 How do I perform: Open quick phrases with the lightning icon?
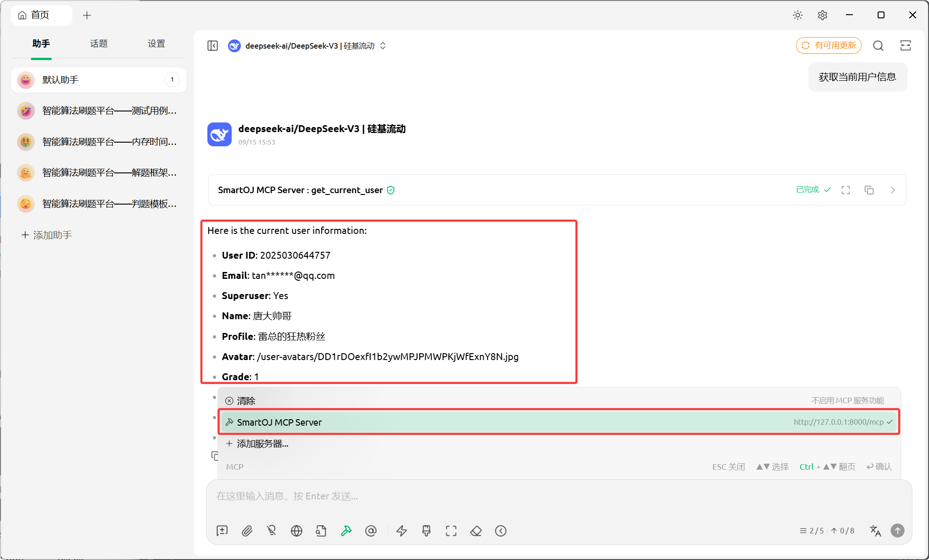pos(402,531)
